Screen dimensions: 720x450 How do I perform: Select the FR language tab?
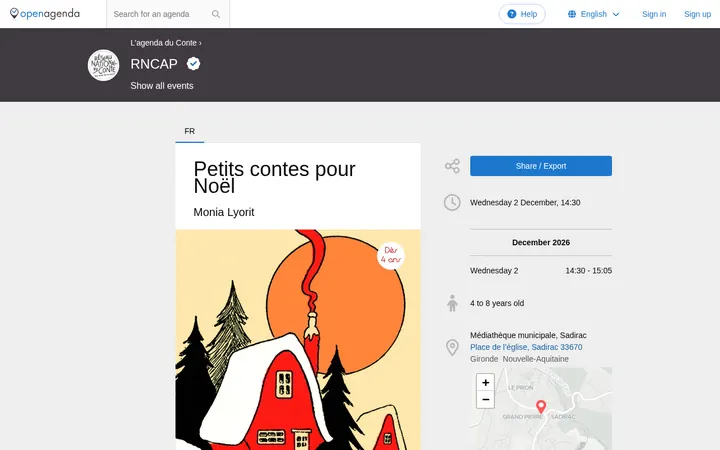click(x=190, y=131)
